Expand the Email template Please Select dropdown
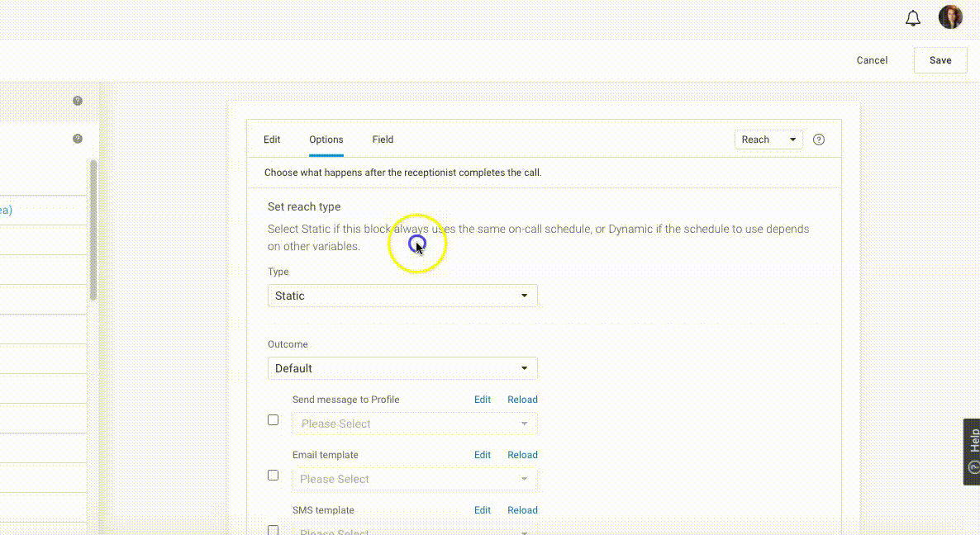 click(414, 479)
